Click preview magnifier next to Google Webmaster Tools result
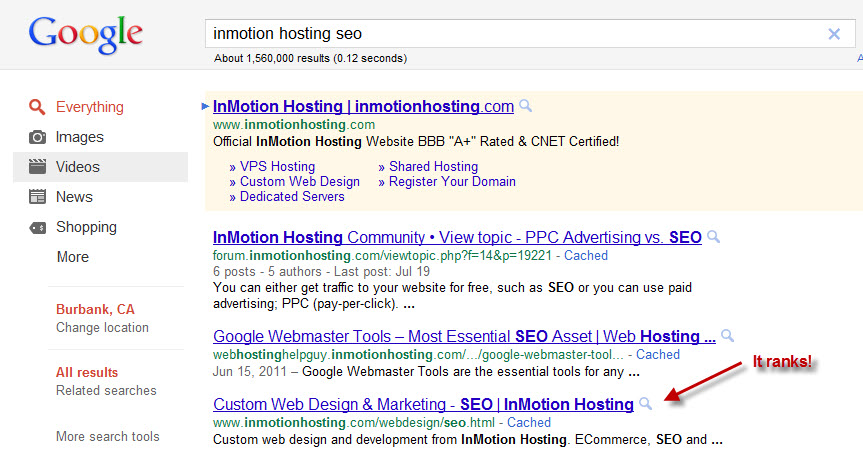 tap(728, 336)
